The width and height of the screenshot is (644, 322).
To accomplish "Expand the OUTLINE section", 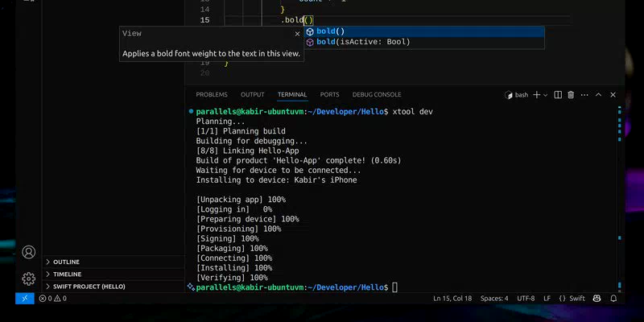I will [x=114, y=262].
